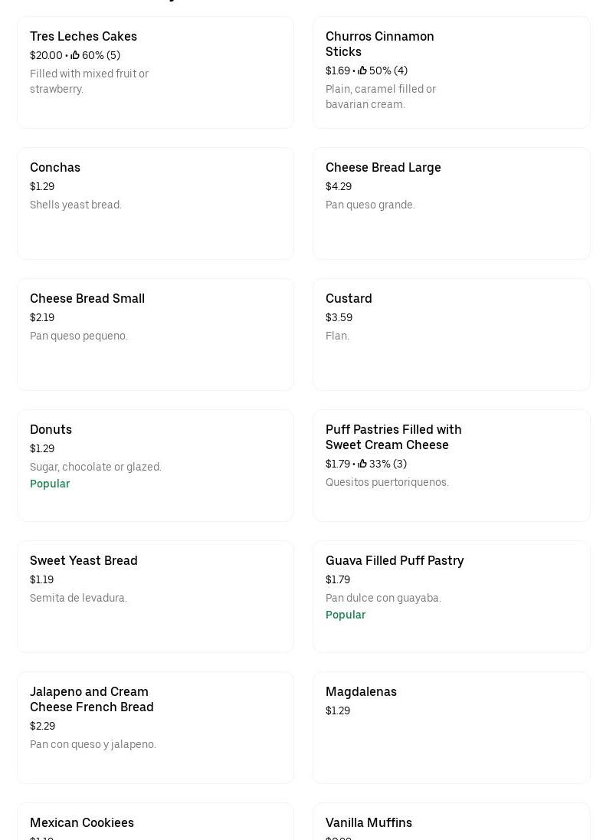Image resolution: width=616 pixels, height=840 pixels.
Task: Choose Cheese Bread Large item
Action: pos(383,167)
